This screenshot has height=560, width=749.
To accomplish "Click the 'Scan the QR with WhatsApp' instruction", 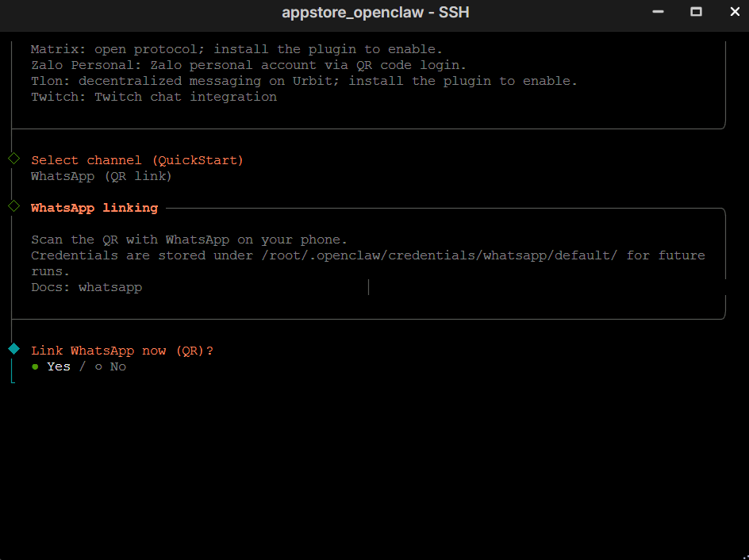I will [x=189, y=240].
